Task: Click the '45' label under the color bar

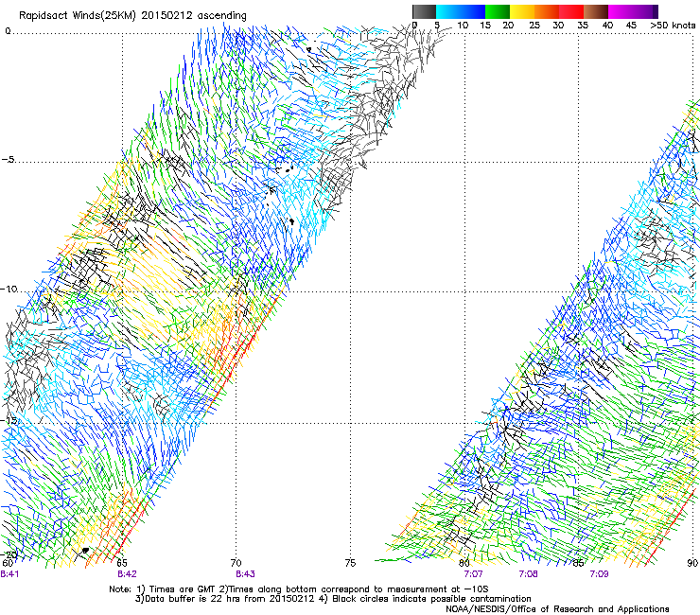Action: pyautogui.click(x=631, y=25)
